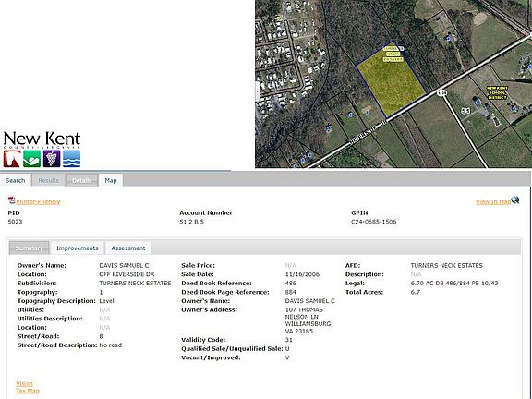Open the Printer-Friendly link
Image resolution: width=532 pixels, height=399 pixels.
coord(38,202)
